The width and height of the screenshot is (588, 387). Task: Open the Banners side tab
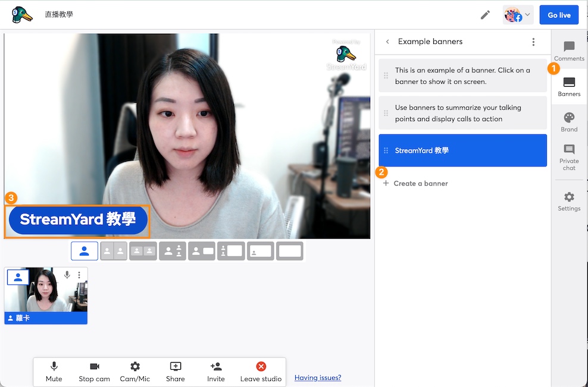pos(569,87)
